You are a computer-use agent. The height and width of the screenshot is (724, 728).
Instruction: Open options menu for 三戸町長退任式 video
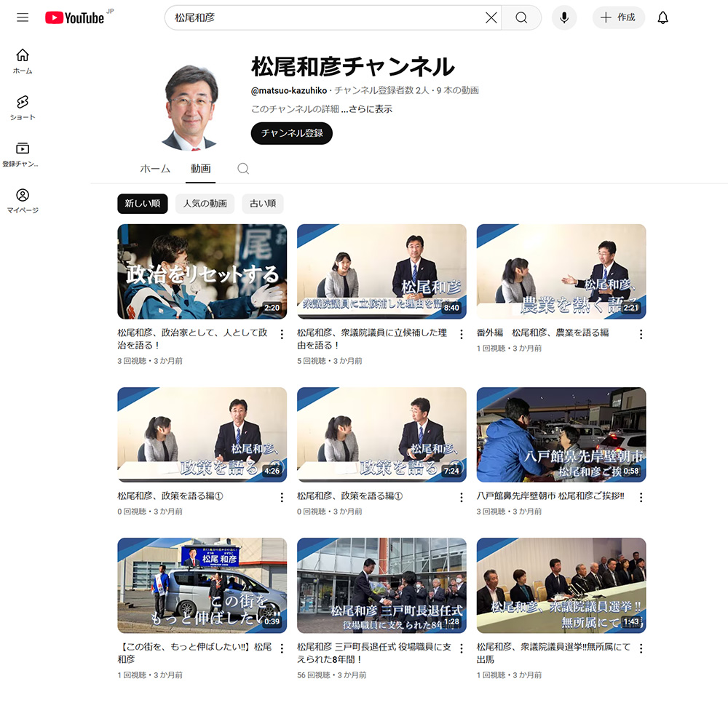(461, 648)
